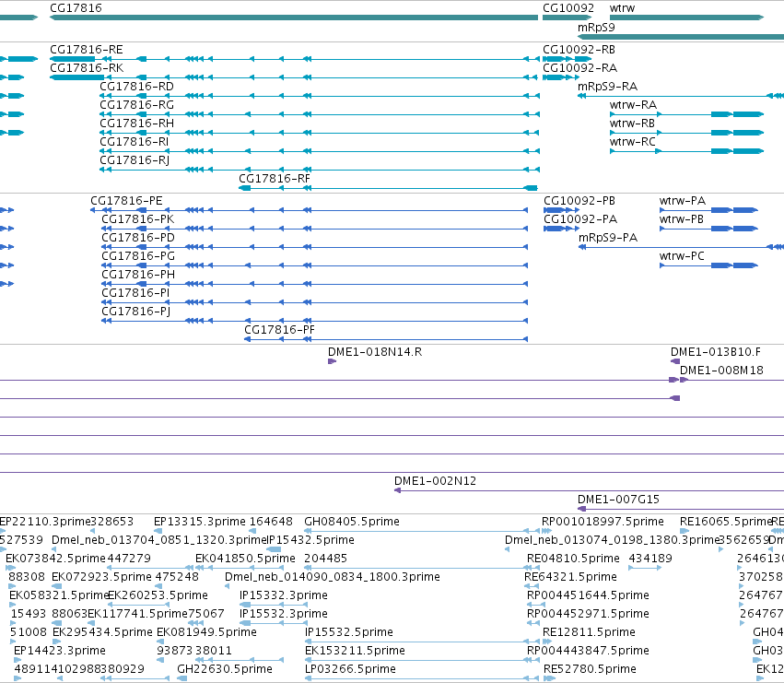Select EST EP13315.3prime

[x=200, y=522]
